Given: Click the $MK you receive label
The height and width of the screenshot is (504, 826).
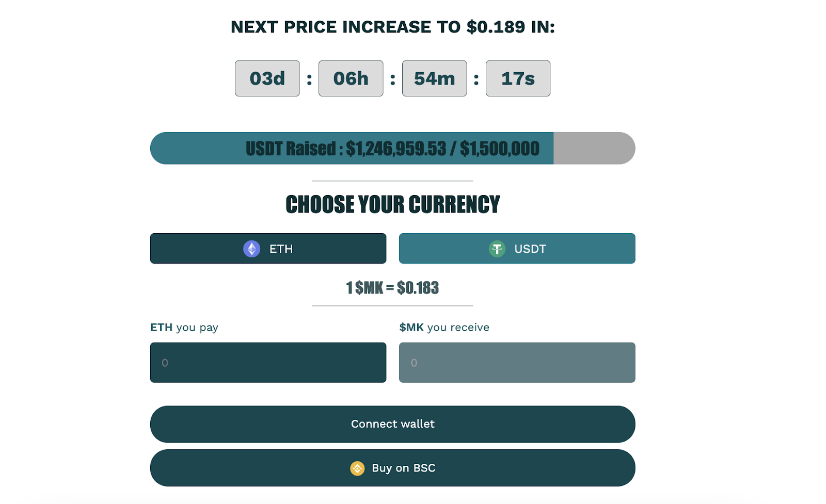Looking at the screenshot, I should [x=444, y=328].
